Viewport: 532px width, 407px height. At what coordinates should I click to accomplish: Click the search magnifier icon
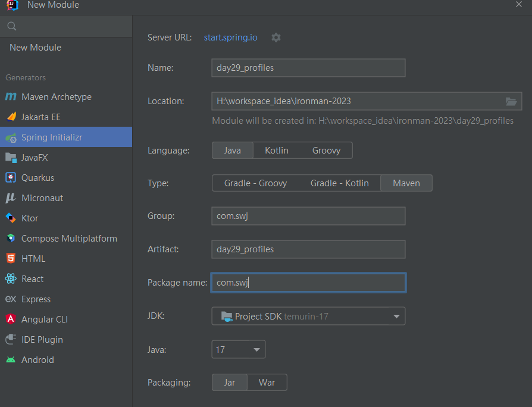click(x=11, y=26)
